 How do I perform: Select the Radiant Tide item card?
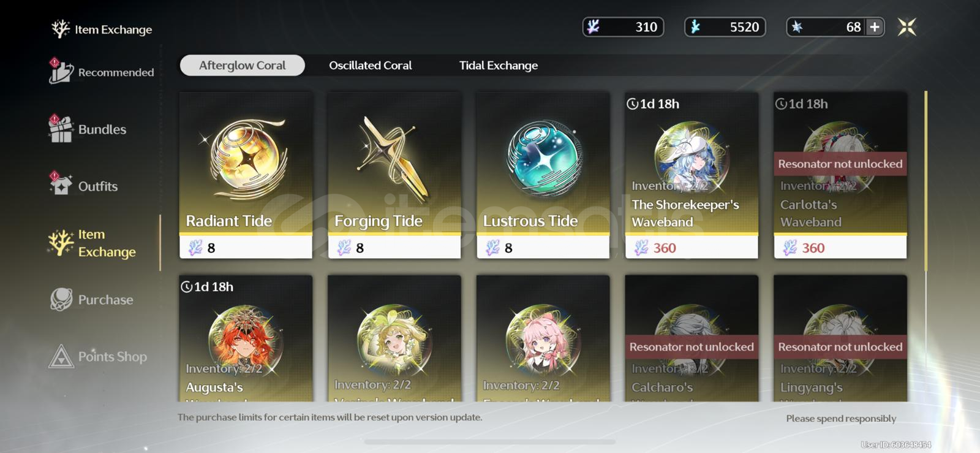coord(246,175)
